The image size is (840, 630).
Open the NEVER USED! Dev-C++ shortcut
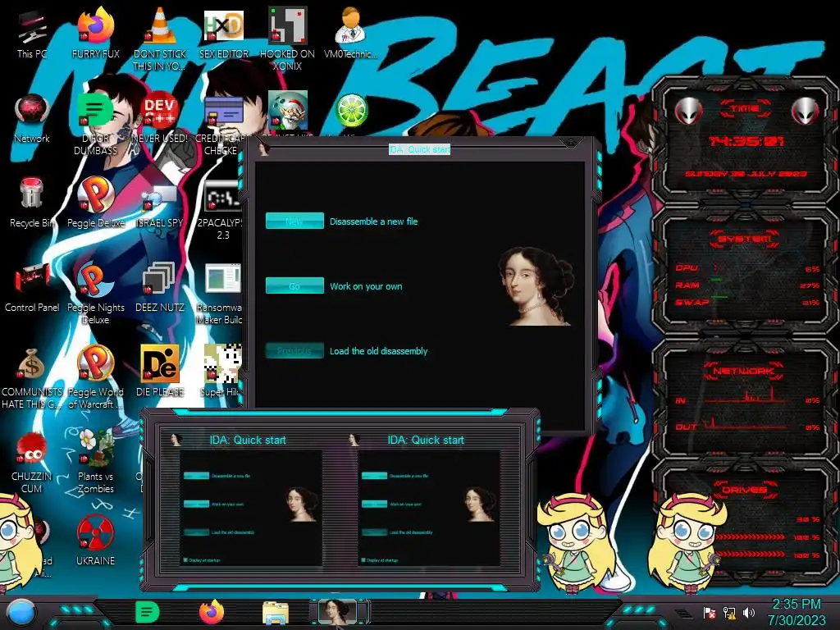(160, 118)
